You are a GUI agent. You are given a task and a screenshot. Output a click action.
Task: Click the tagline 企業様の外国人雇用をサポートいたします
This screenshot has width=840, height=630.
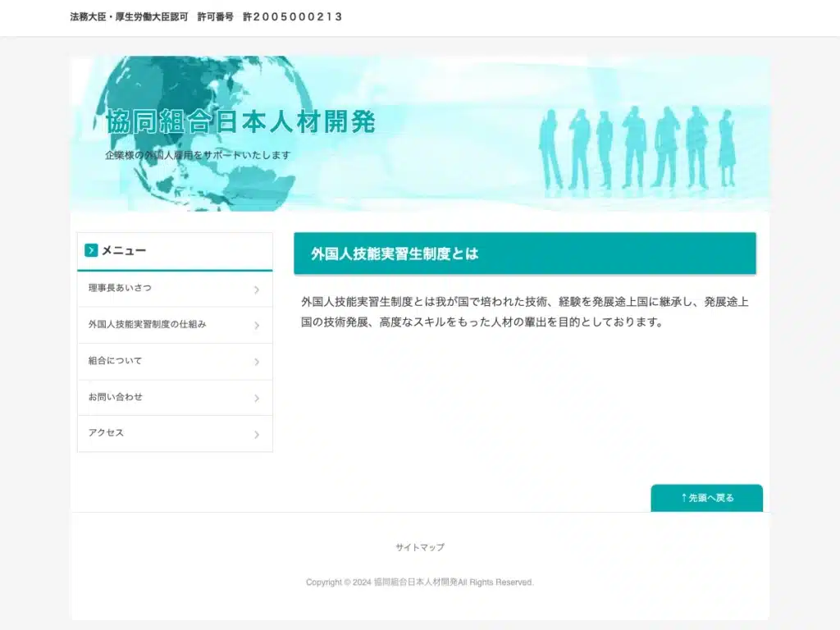(x=198, y=155)
